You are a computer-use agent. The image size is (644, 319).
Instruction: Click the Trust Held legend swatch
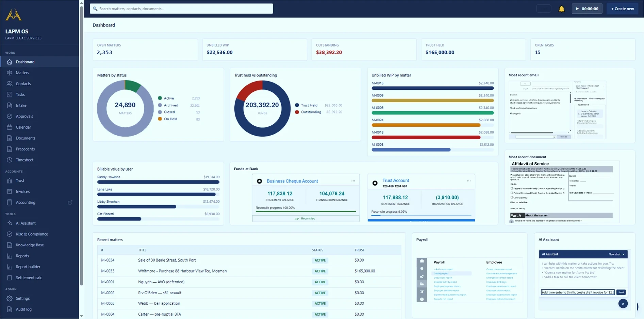pos(297,105)
